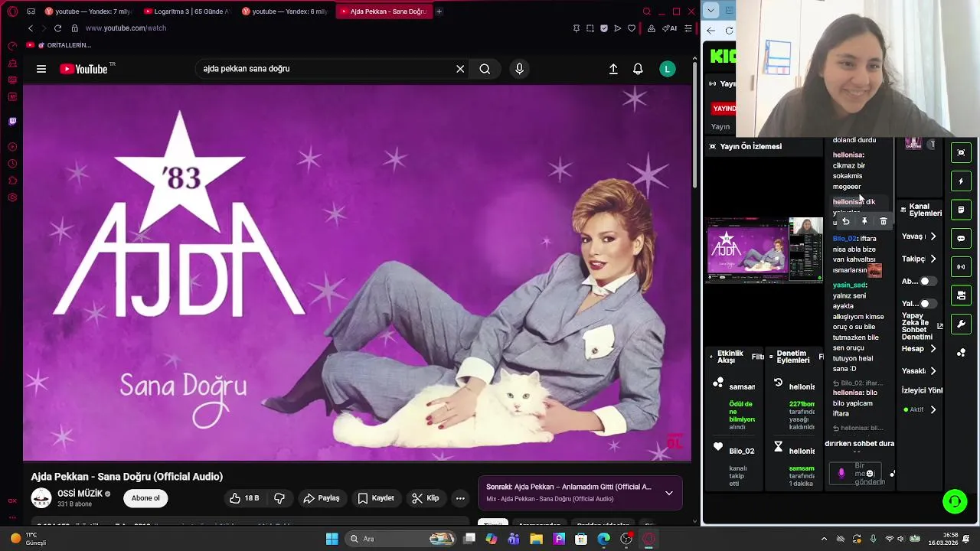Open OSSİ MÜZİK channel avatar
The height and width of the screenshot is (551, 980).
click(41, 498)
